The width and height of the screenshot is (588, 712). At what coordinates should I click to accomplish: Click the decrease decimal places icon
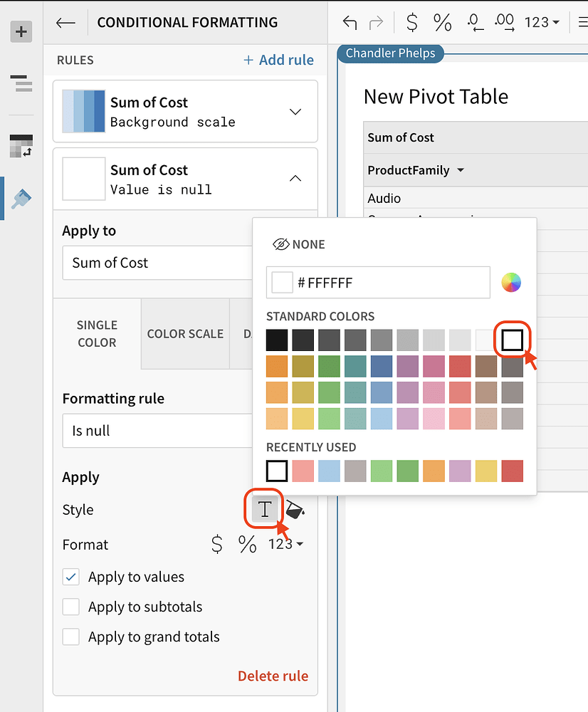[475, 23]
